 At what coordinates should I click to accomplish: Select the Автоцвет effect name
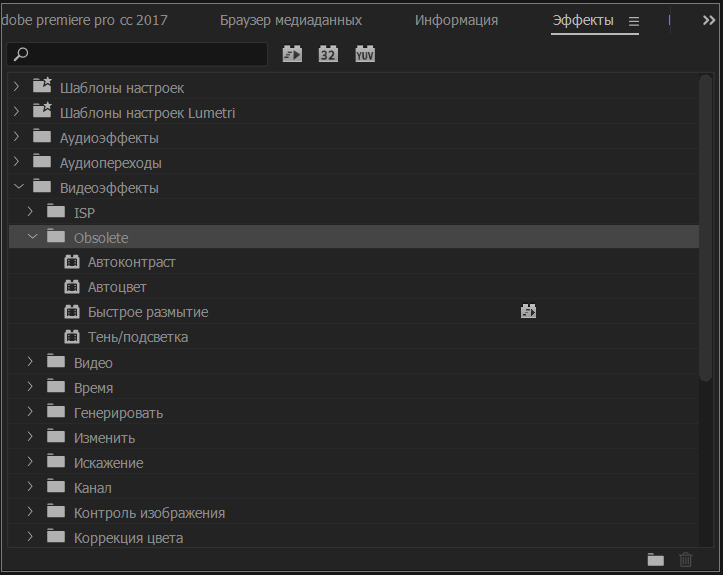pyautogui.click(x=117, y=287)
